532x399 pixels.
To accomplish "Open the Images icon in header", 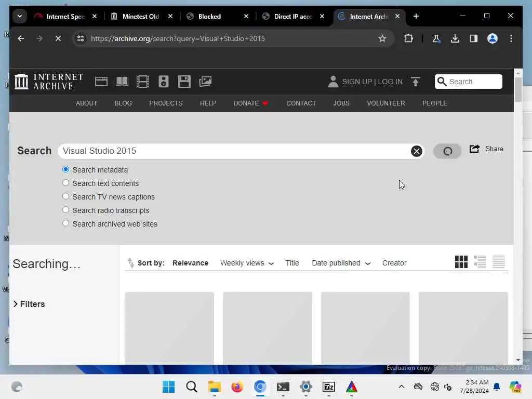I will [x=205, y=82].
